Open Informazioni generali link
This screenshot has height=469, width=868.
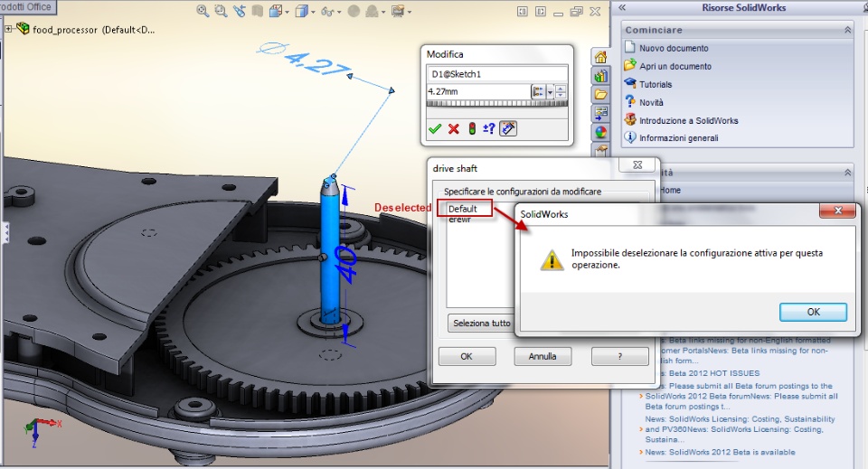[679, 138]
